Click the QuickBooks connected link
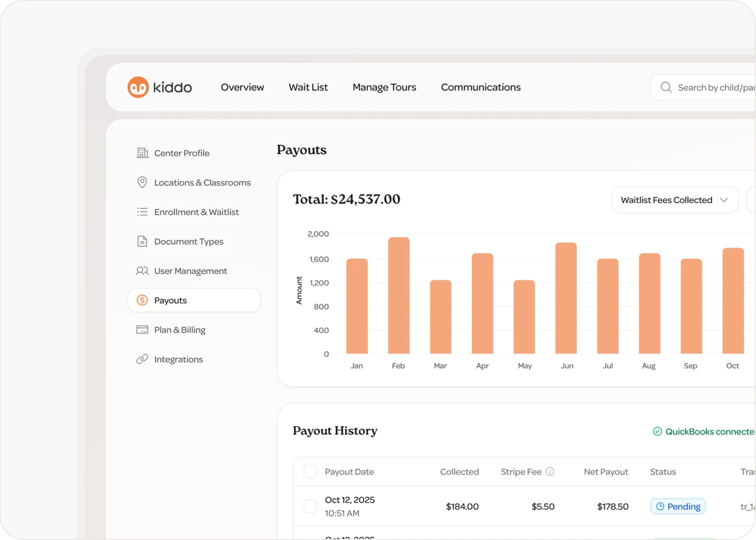Screen dimensions: 756x540 704,432
